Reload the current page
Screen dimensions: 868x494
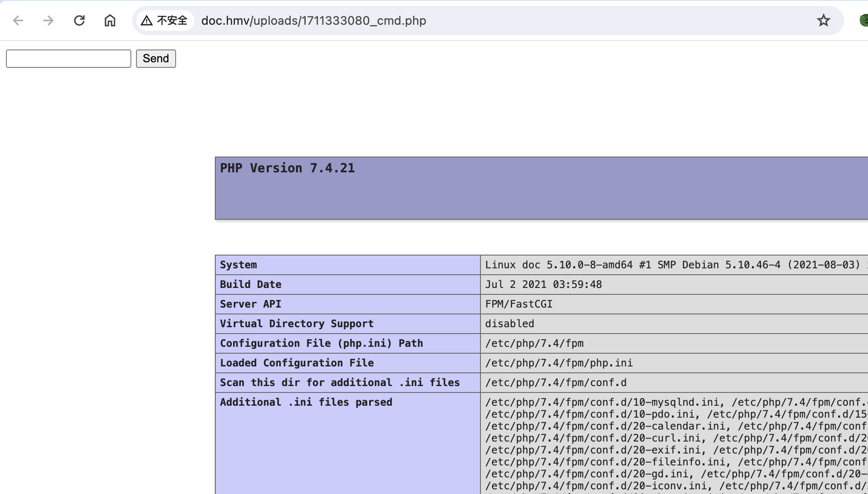click(79, 20)
